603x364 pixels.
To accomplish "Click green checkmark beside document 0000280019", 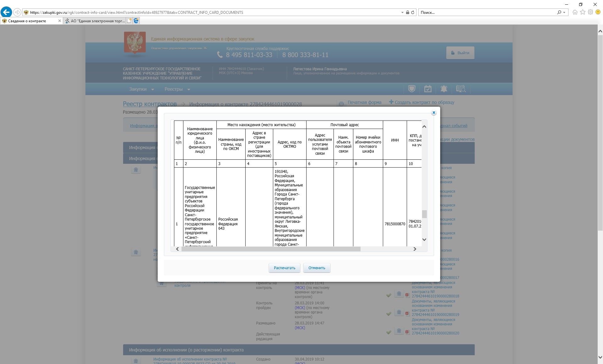I will [389, 313].
